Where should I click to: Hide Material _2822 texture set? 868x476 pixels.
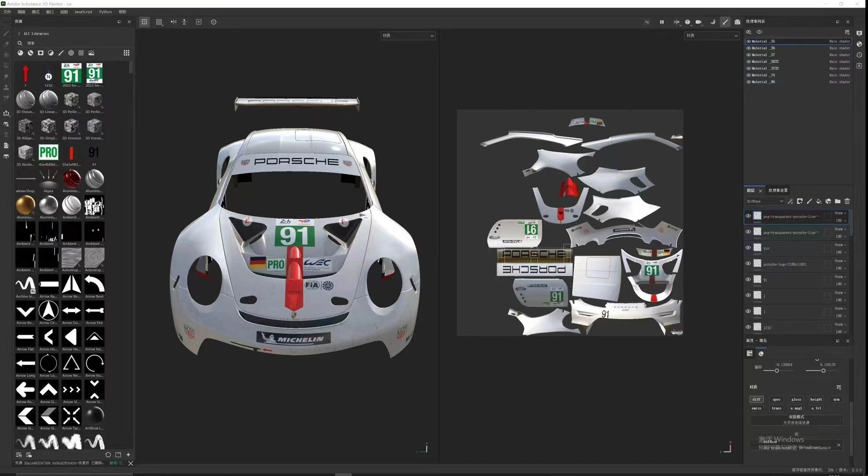click(x=749, y=62)
